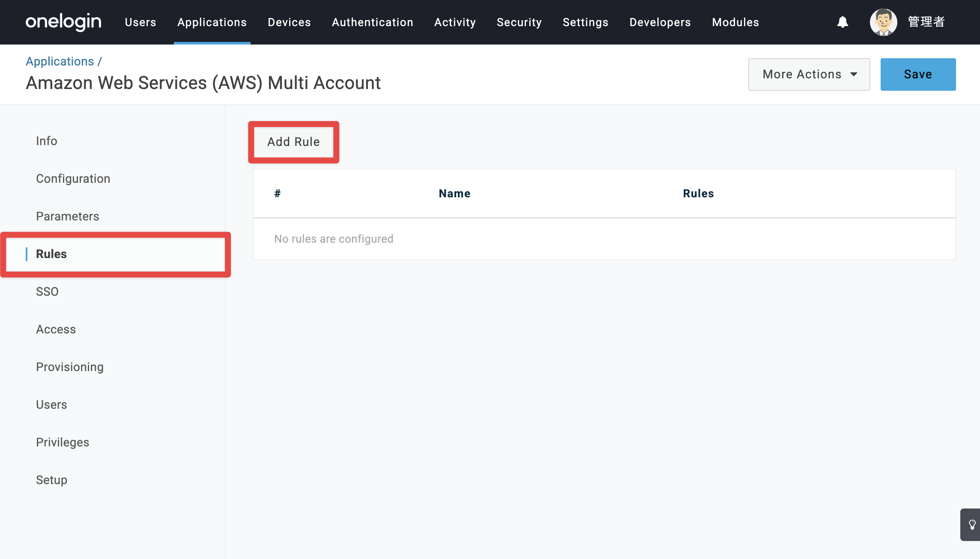Open the Users top menu
The width and height of the screenshot is (980, 559).
(140, 22)
